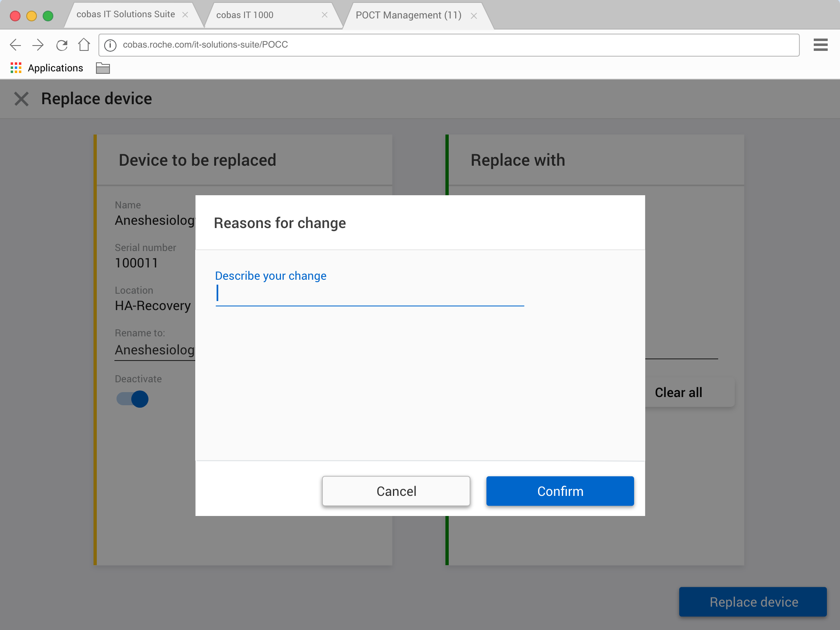
Task: Select the POCT Management (11) tab
Action: tap(408, 15)
